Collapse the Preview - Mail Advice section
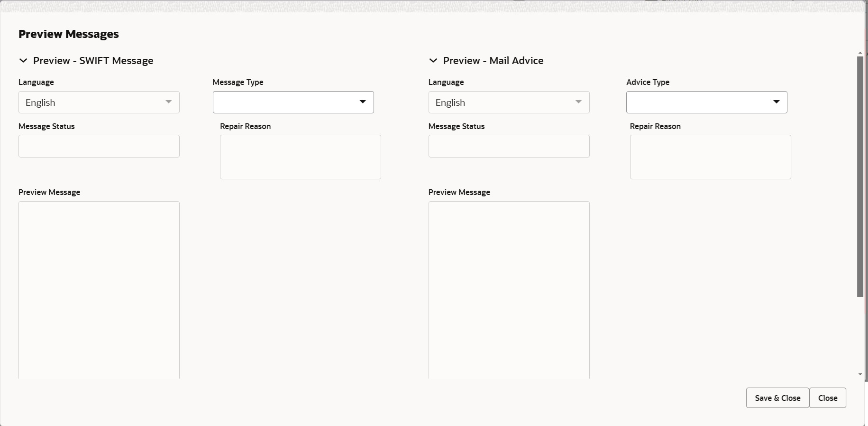The image size is (868, 426). point(433,61)
